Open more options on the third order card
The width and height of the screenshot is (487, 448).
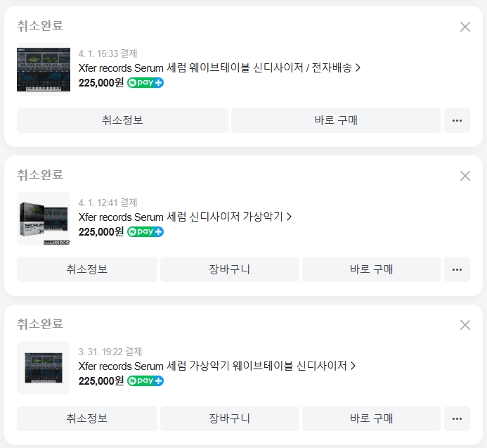click(x=457, y=418)
